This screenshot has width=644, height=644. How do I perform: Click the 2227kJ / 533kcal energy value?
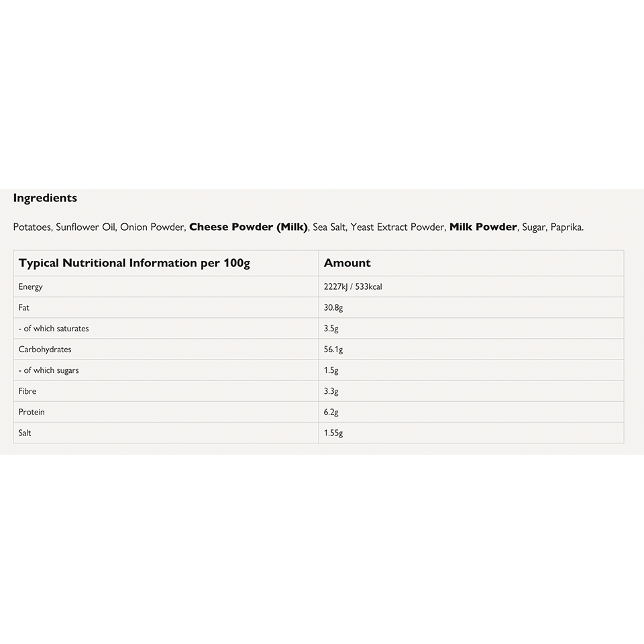pyautogui.click(x=353, y=286)
